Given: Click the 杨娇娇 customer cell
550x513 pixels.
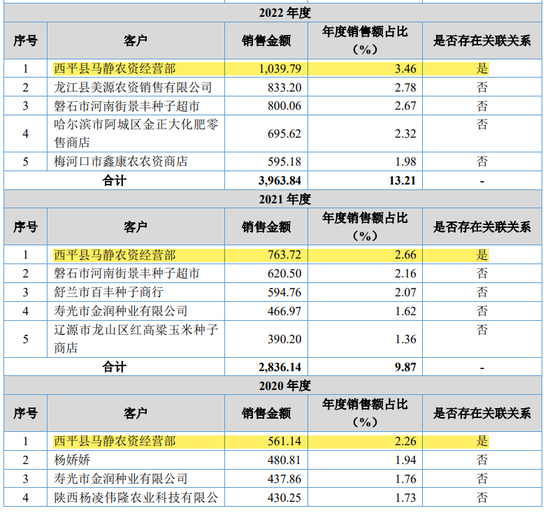Looking at the screenshot, I should (x=136, y=460).
